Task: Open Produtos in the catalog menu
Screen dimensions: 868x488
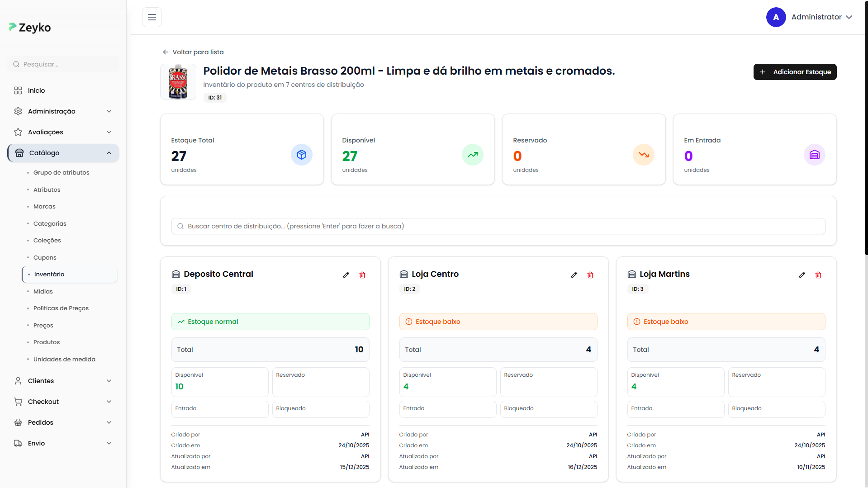Action: (47, 342)
